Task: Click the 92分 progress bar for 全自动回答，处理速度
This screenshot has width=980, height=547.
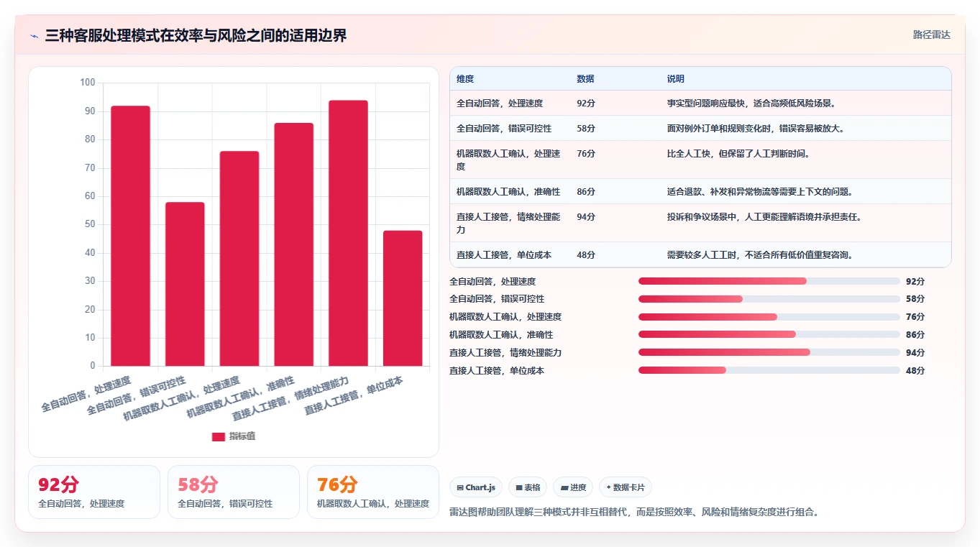Action: [769, 281]
